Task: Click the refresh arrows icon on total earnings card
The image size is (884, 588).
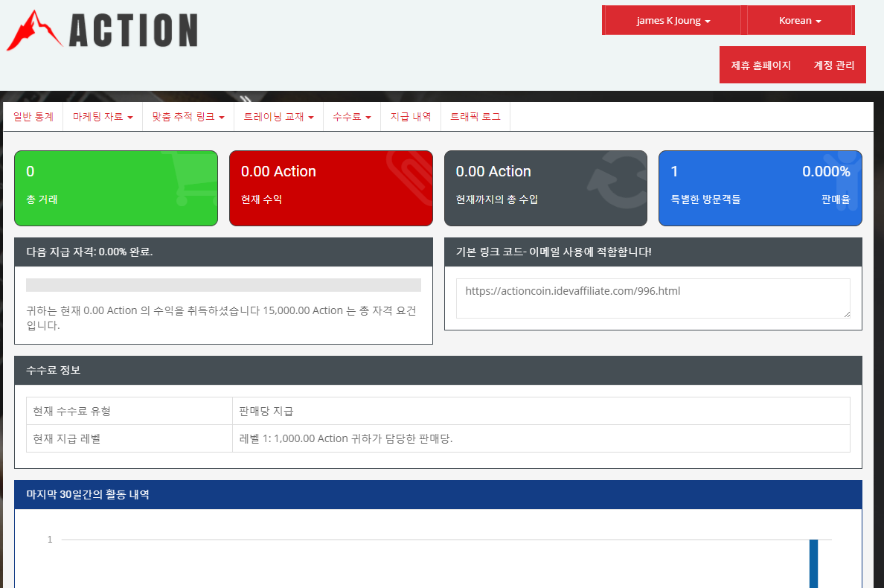Action: 618,180
